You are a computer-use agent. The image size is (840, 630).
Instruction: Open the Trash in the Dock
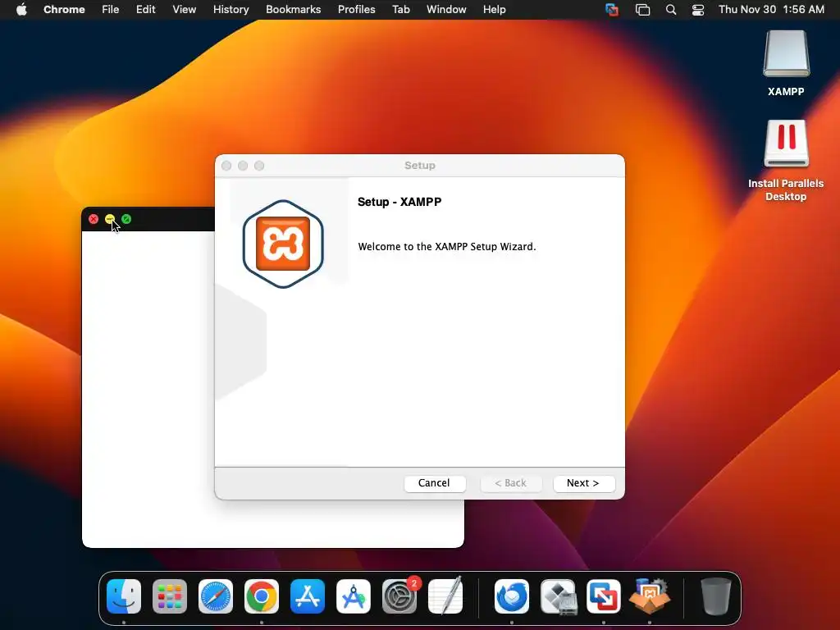coord(715,596)
